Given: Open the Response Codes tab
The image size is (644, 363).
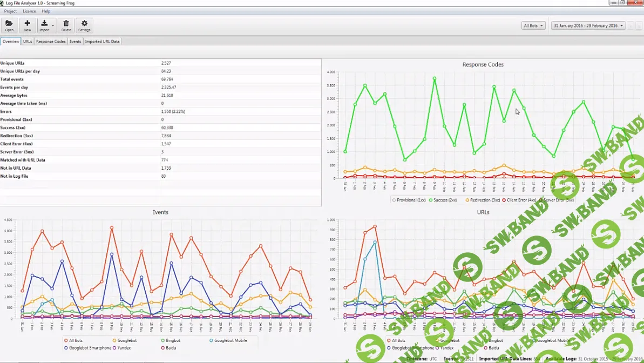Looking at the screenshot, I should pyautogui.click(x=50, y=41).
